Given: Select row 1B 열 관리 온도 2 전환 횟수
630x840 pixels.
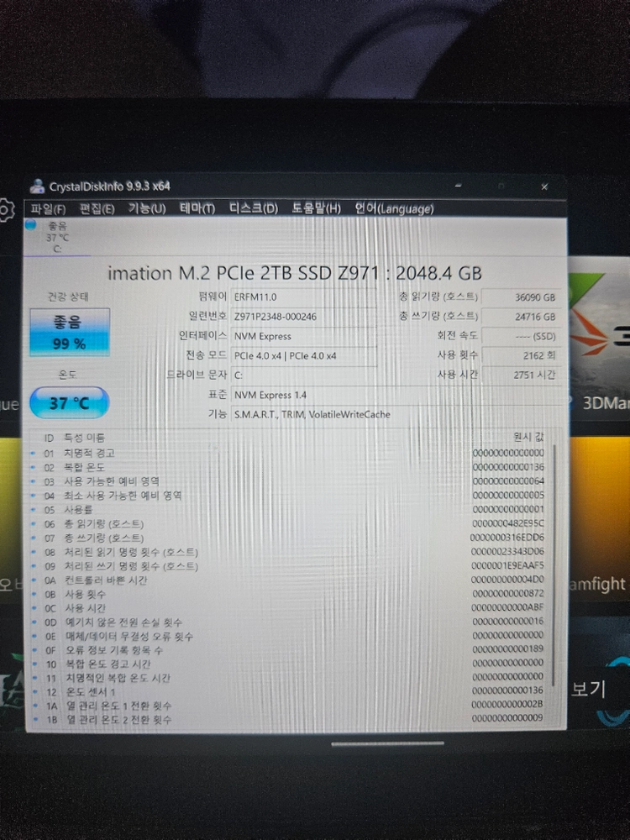Looking at the screenshot, I should (x=288, y=720).
